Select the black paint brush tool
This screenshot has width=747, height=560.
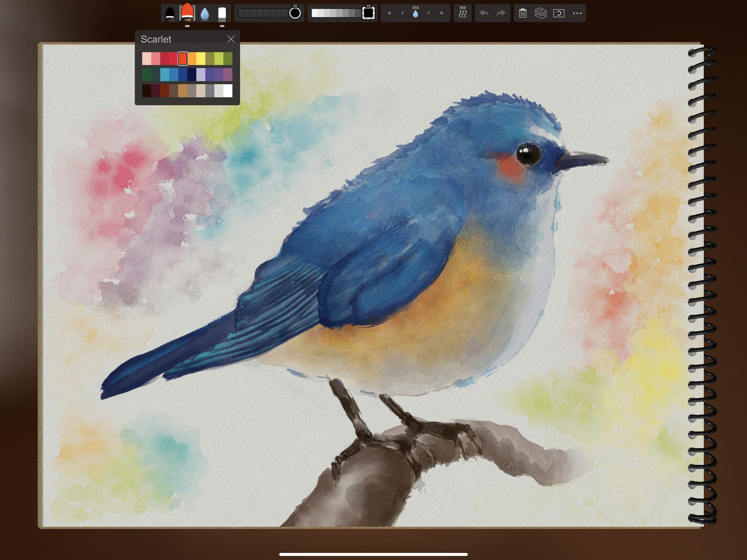tap(170, 13)
